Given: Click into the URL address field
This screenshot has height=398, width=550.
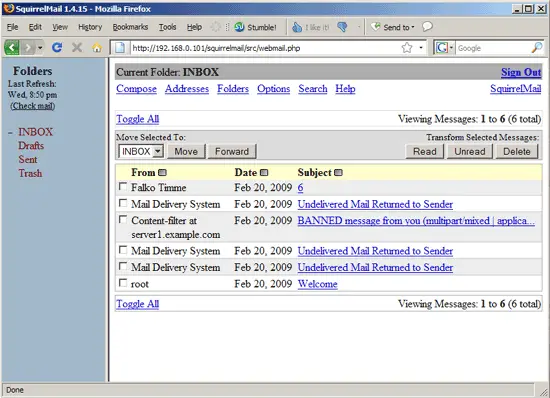Looking at the screenshot, I should (x=265, y=48).
